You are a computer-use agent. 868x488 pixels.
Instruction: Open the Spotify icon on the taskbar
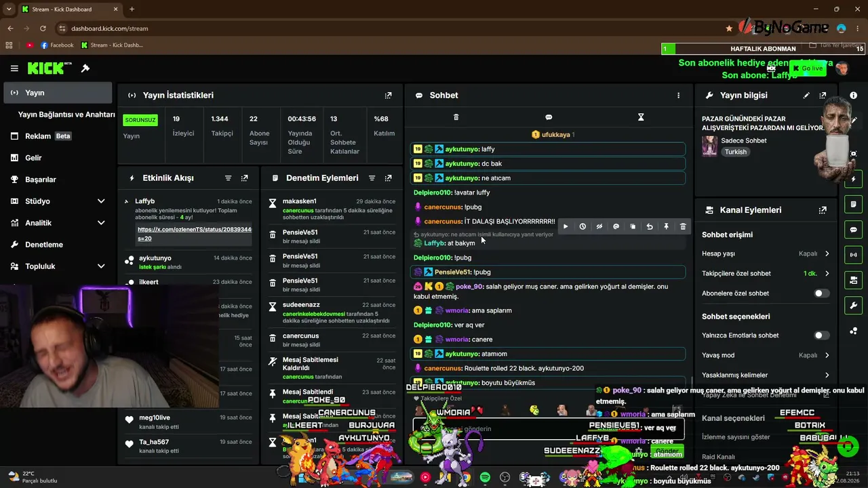point(485,478)
